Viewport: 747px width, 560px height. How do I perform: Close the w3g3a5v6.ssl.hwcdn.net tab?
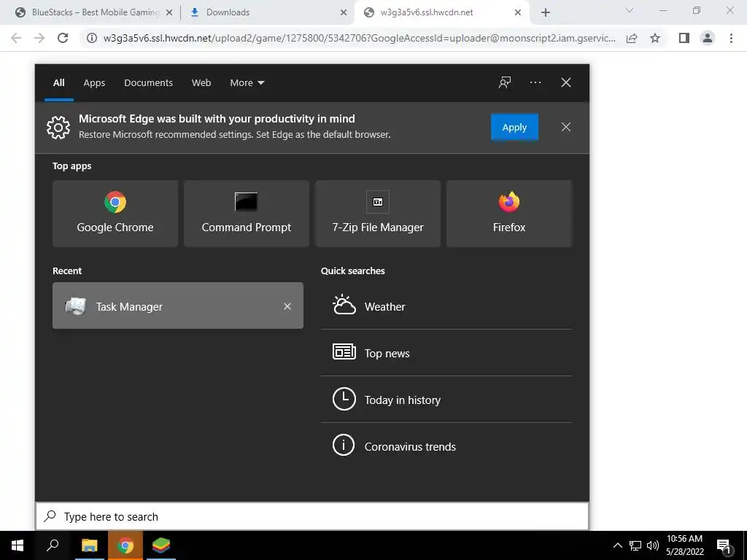(x=518, y=13)
